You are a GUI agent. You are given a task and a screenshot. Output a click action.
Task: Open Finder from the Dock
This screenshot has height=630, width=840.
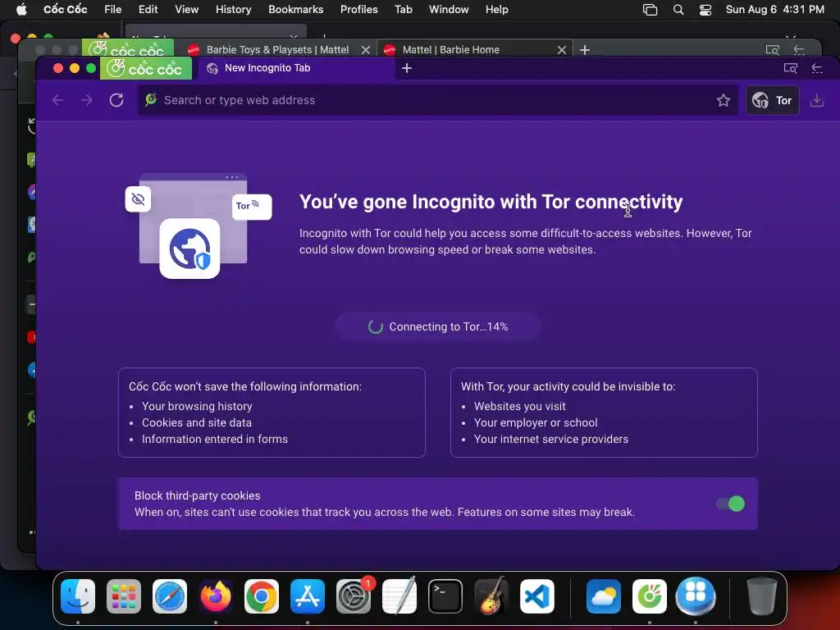coord(78,596)
